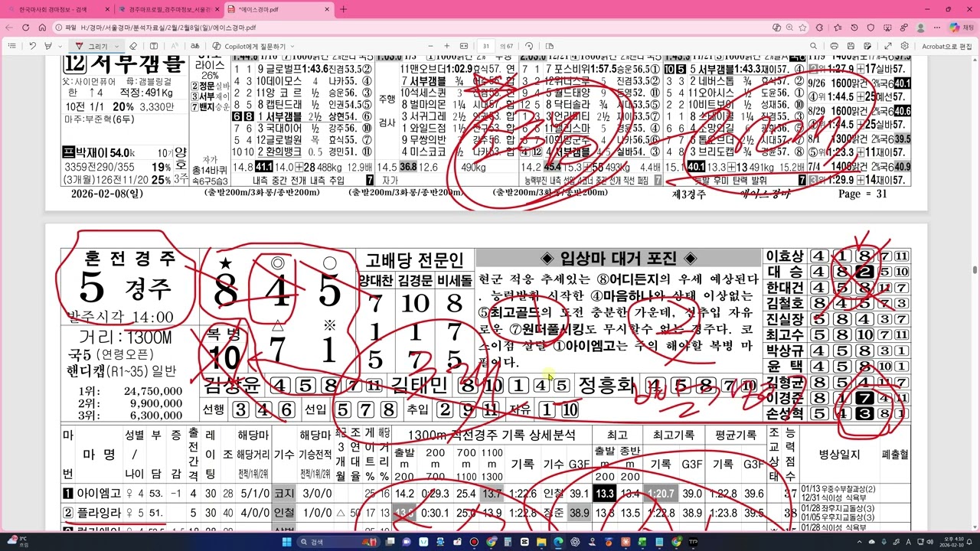Open the Copilot chat (채팅) button
The width and height of the screenshot is (980, 551).
(962, 28)
